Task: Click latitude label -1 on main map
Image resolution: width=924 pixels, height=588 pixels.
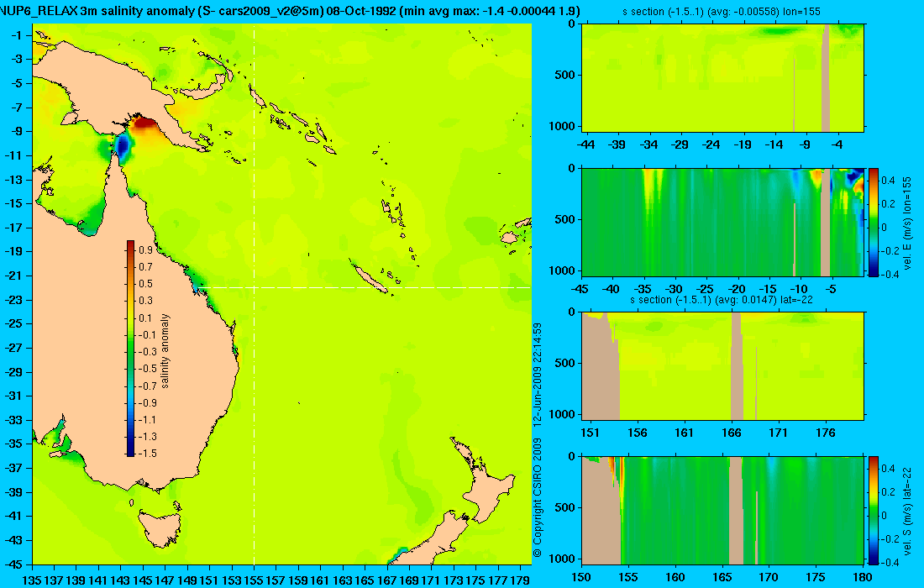Action: click(16, 35)
